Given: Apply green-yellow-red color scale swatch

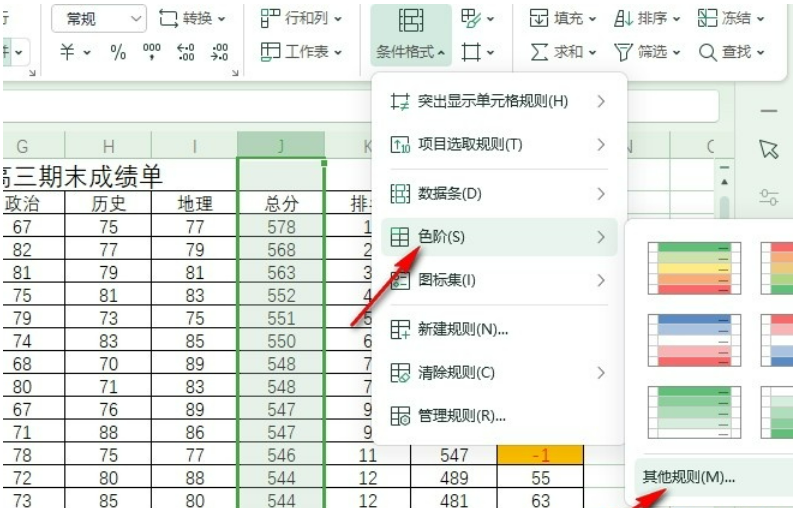Looking at the screenshot, I should pos(694,268).
